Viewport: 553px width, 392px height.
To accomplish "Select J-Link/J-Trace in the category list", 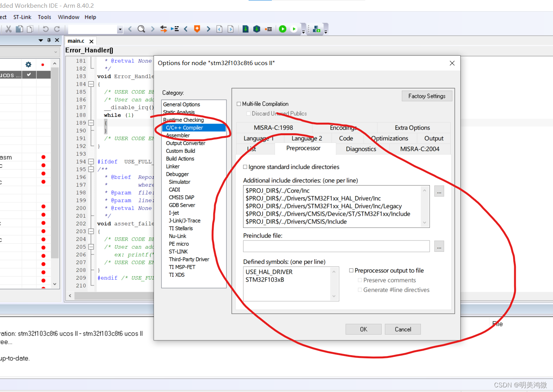I will click(185, 221).
